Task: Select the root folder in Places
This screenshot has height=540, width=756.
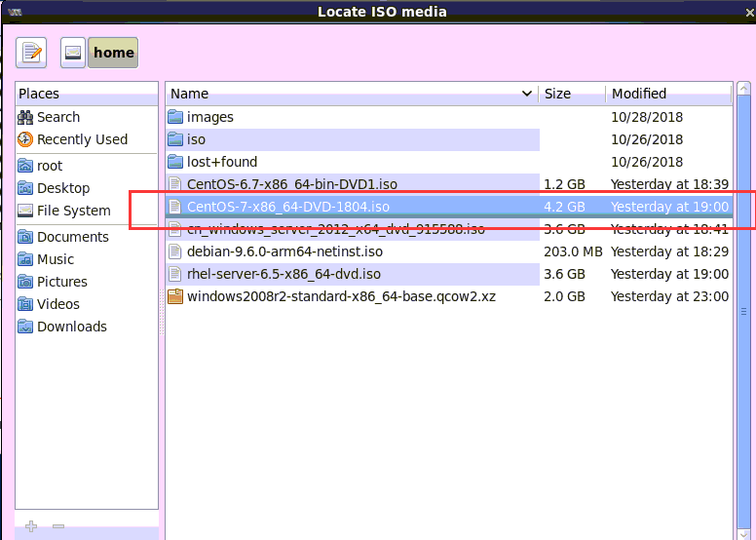Action: pos(50,166)
